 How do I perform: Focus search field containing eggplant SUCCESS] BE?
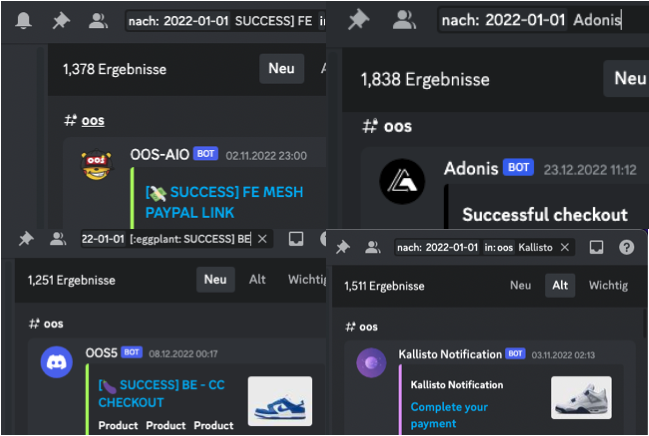177,239
